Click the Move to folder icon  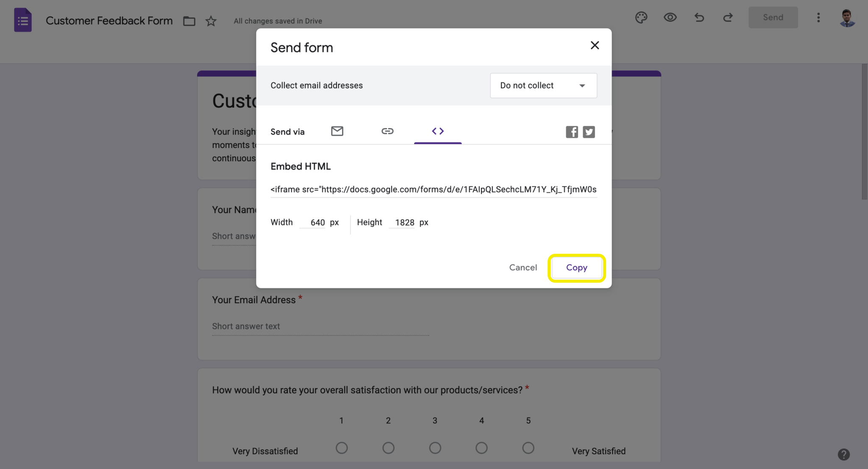189,20
